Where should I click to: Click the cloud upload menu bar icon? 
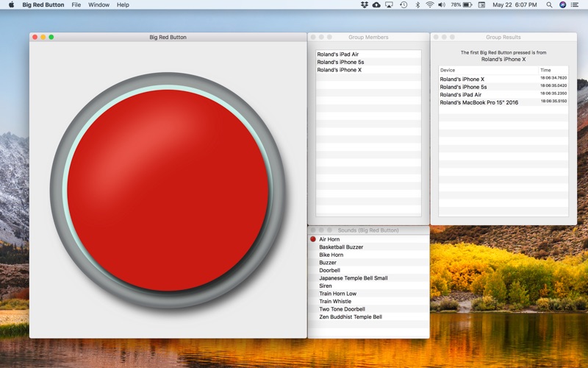(x=376, y=5)
